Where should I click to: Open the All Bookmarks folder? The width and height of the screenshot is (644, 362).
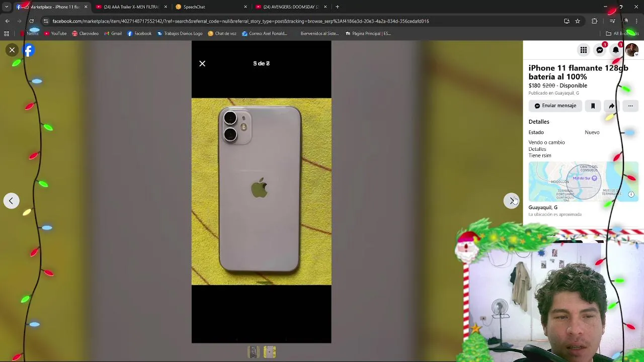point(622,34)
